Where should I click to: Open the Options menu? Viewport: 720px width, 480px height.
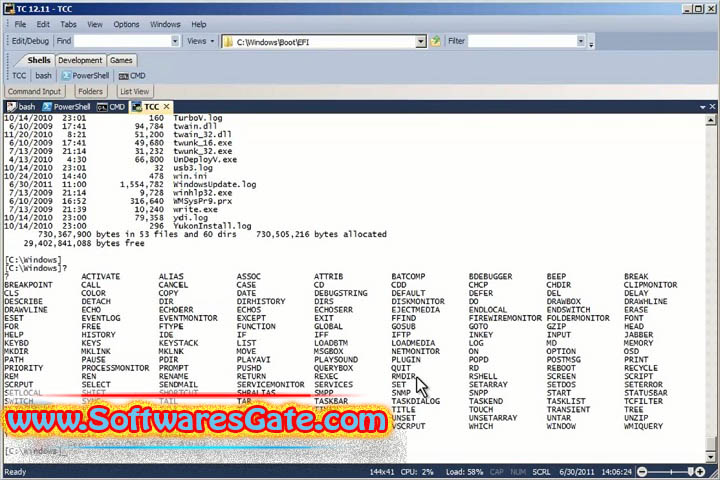pyautogui.click(x=126, y=24)
